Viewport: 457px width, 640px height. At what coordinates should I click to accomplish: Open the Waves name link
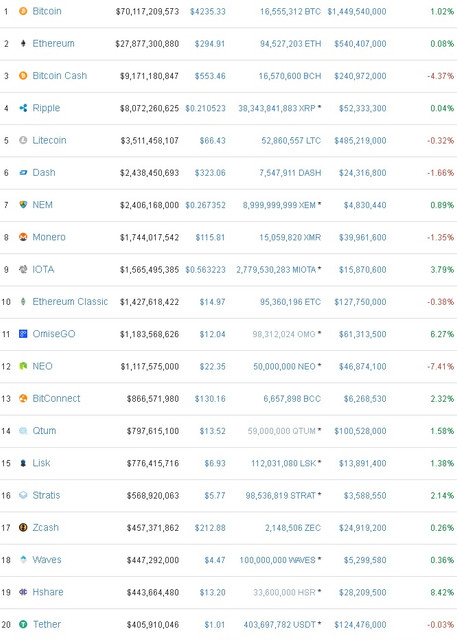(47, 559)
